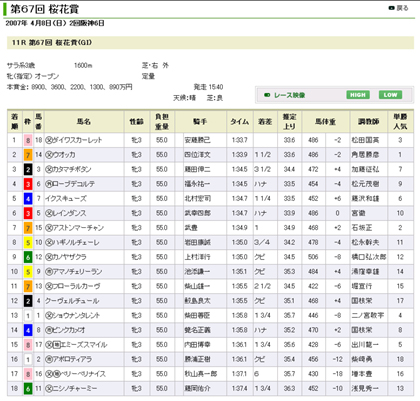Click blue frame 4 badge beside イクスキューズ
The width and height of the screenshot is (420, 401).
click(x=28, y=199)
